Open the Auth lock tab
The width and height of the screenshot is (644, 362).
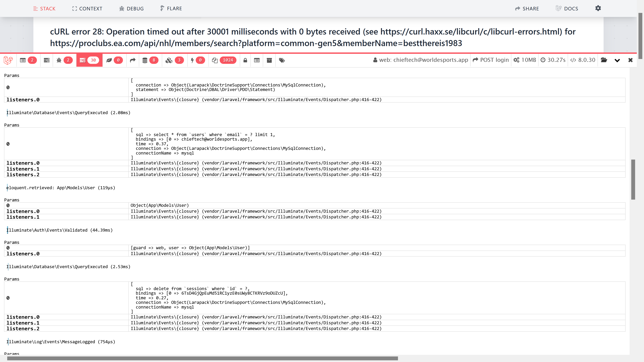pyautogui.click(x=245, y=60)
